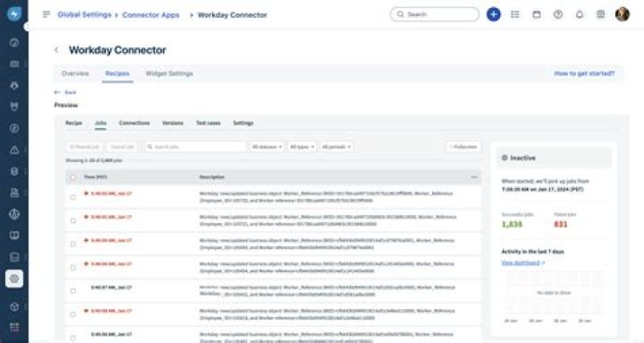Open the All periods dropdown
Screen dimensions: 644x343
click(336, 147)
